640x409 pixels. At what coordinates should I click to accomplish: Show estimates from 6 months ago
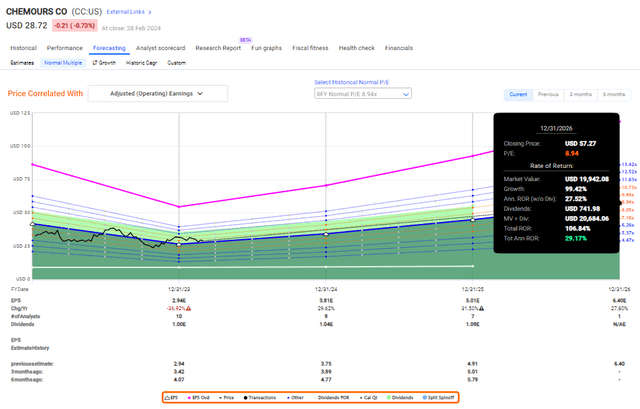point(614,94)
